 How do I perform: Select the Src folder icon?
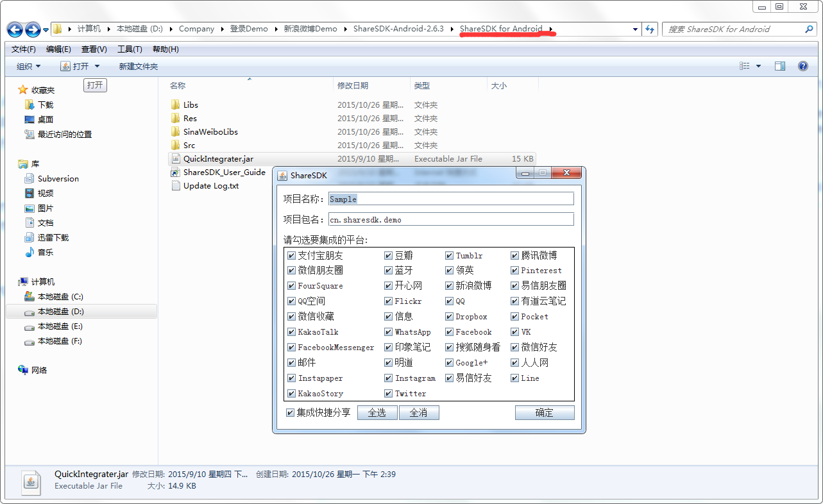tap(176, 145)
